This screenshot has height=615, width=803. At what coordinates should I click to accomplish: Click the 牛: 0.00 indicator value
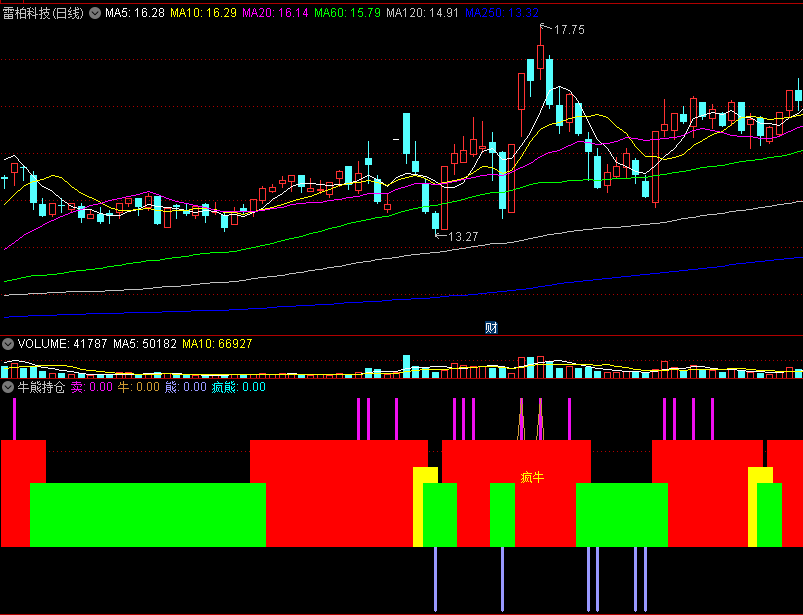[x=139, y=387]
